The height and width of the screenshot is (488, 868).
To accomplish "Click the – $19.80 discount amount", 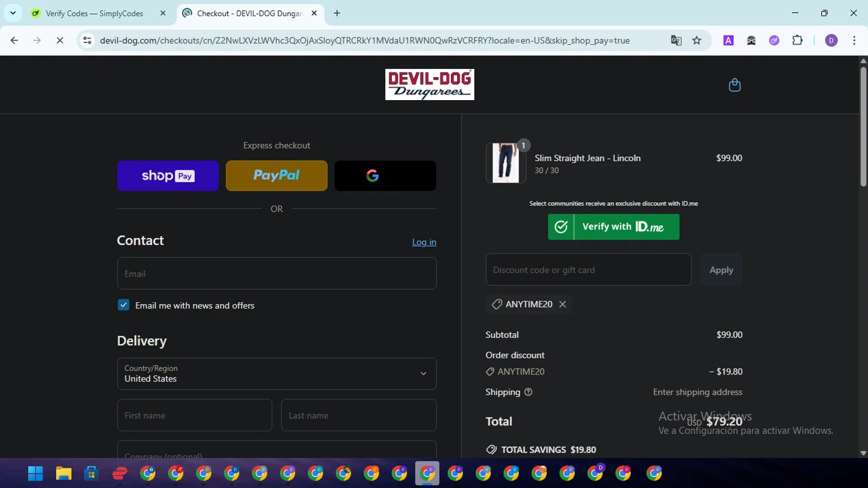I will [x=726, y=372].
